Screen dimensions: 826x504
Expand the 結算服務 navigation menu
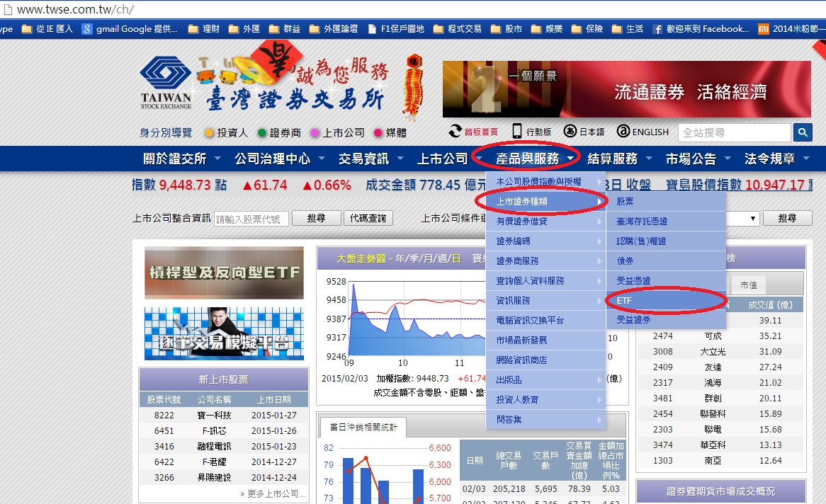click(619, 159)
